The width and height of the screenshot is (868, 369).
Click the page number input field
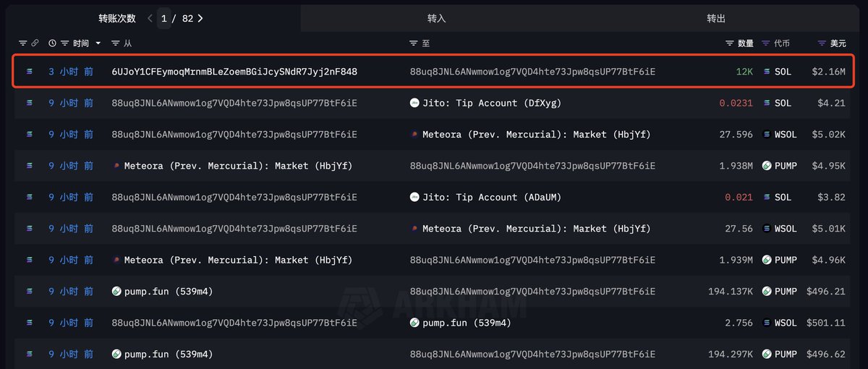point(164,19)
